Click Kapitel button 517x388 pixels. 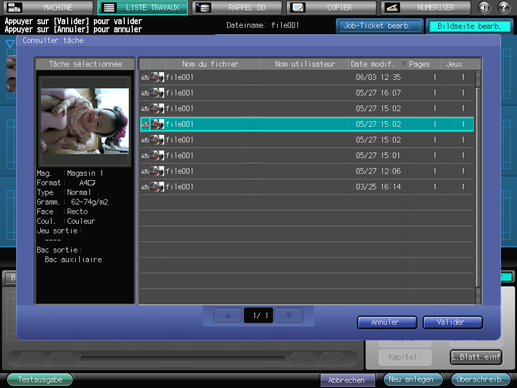click(405, 357)
